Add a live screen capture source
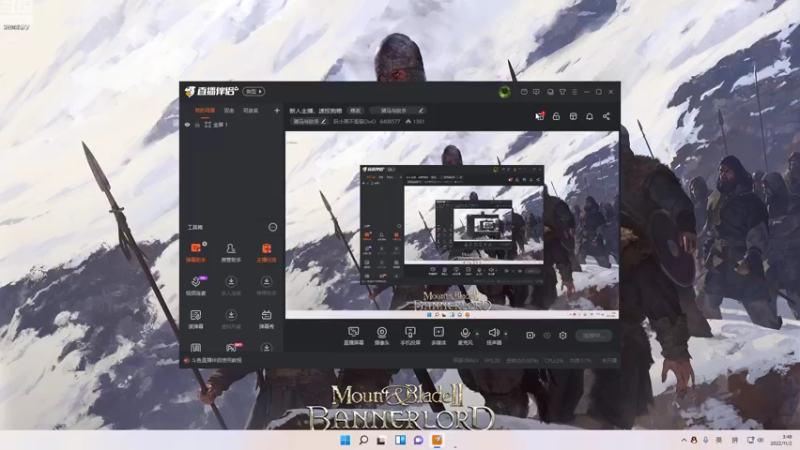The image size is (800, 450). click(354, 336)
